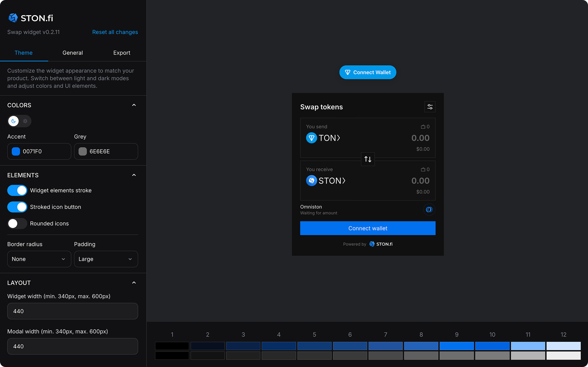The width and height of the screenshot is (588, 367).
Task: Click wallet balance icon in You receive
Action: pyautogui.click(x=423, y=170)
